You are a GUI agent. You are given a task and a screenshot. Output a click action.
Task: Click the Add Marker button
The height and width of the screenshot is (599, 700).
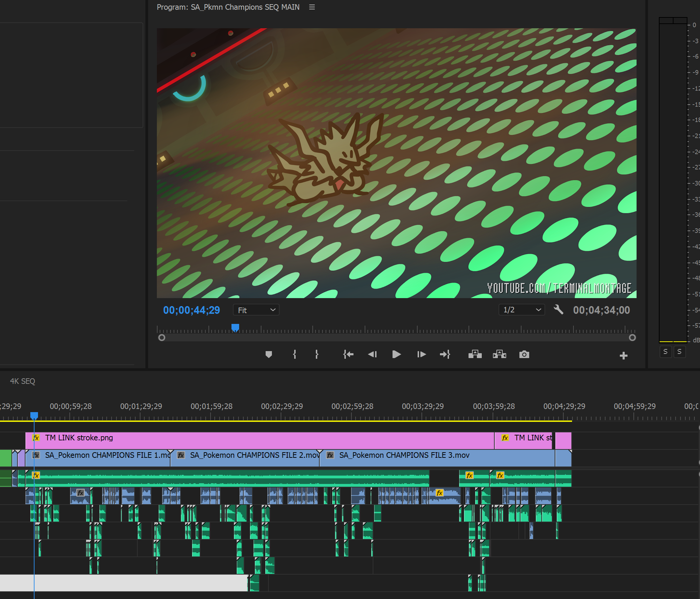[268, 355]
